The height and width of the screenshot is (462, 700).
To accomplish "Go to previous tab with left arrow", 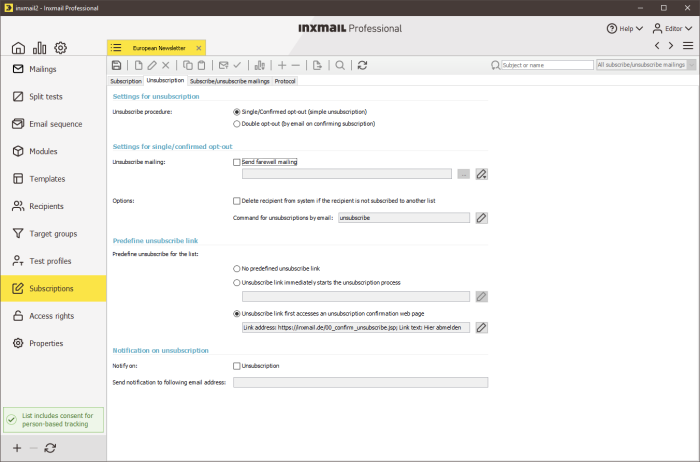I will 657,45.
